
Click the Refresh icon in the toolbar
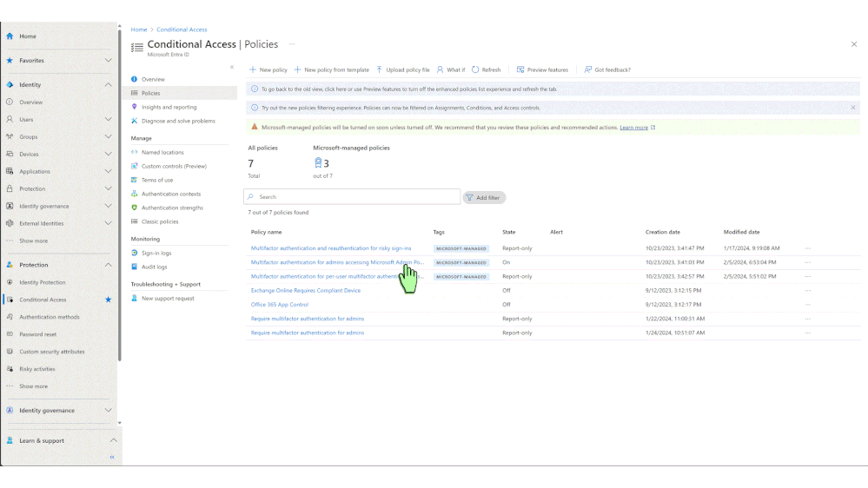tap(475, 69)
